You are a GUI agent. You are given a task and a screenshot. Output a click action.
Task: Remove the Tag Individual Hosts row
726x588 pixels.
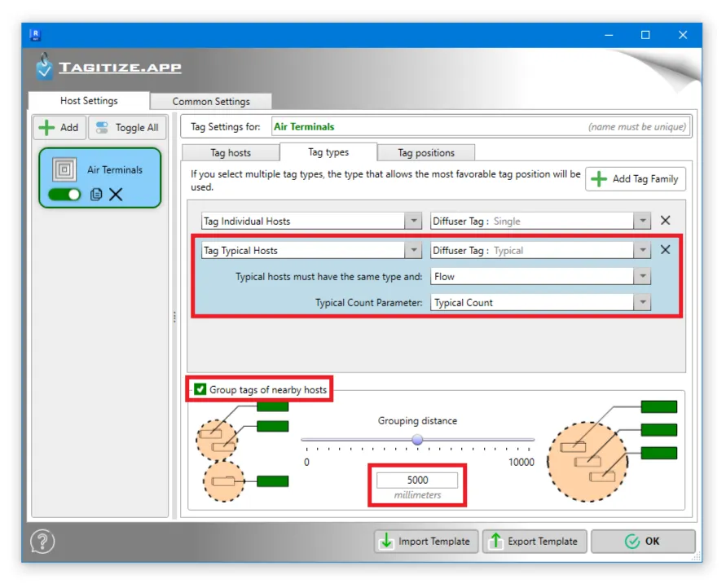(665, 221)
